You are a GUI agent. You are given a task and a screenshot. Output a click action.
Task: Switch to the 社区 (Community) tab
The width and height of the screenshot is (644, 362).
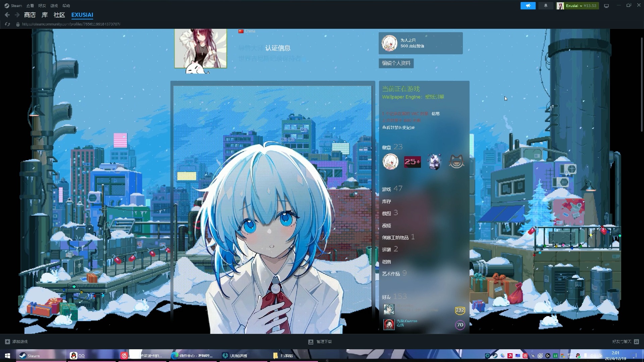(x=59, y=15)
